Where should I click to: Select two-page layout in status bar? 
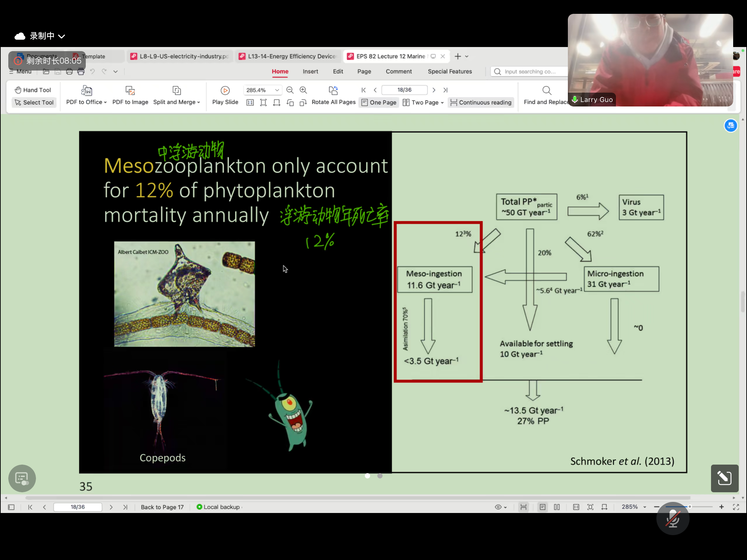coord(557,507)
